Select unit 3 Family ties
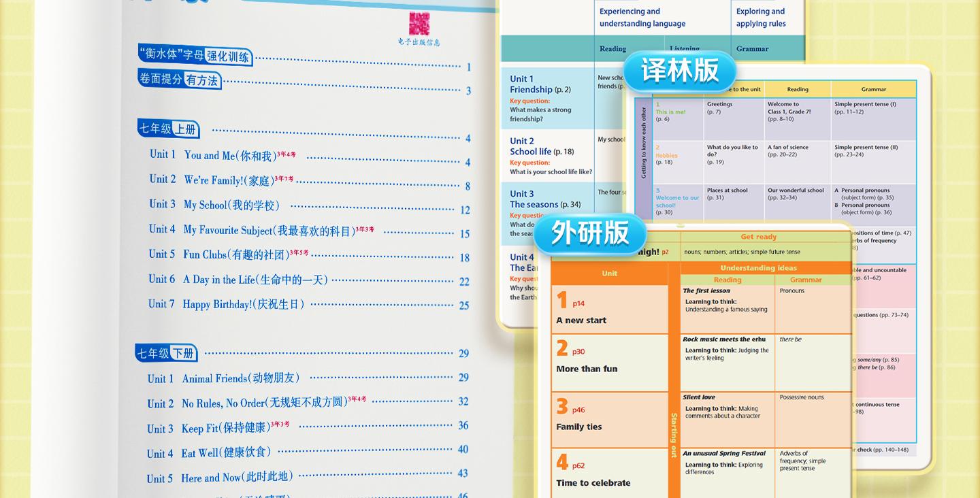The image size is (980, 498). pyautogui.click(x=610, y=418)
